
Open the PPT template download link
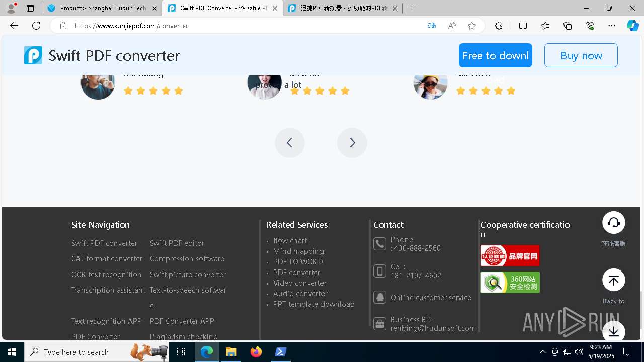[x=314, y=304]
